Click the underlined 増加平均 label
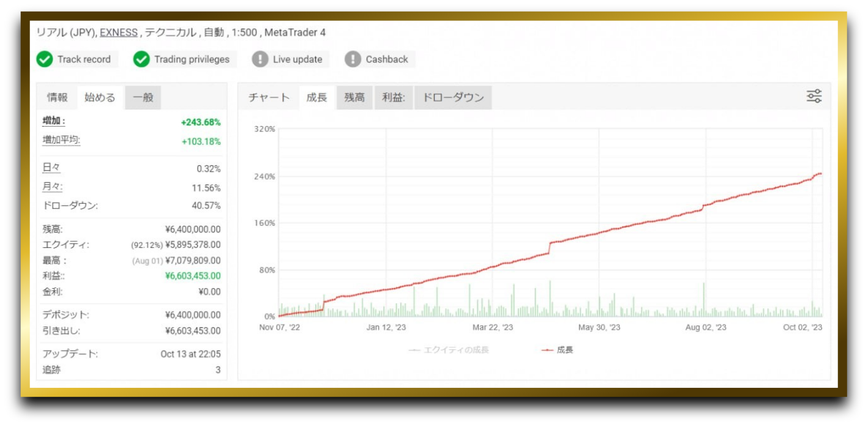Viewport: 868px width, 427px height. click(x=61, y=140)
